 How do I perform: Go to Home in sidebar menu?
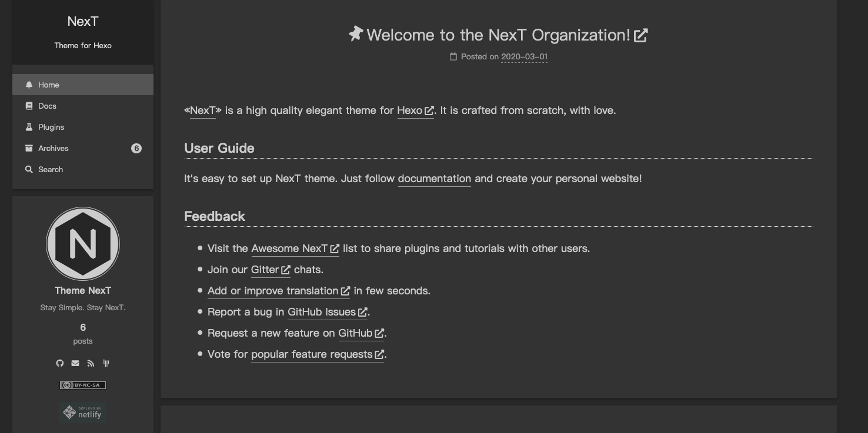pyautogui.click(x=49, y=85)
